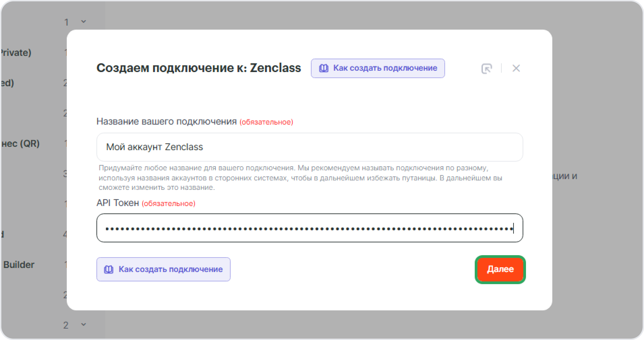This screenshot has width=644, height=340.
Task: Click the book icon in the top help button
Action: [323, 68]
